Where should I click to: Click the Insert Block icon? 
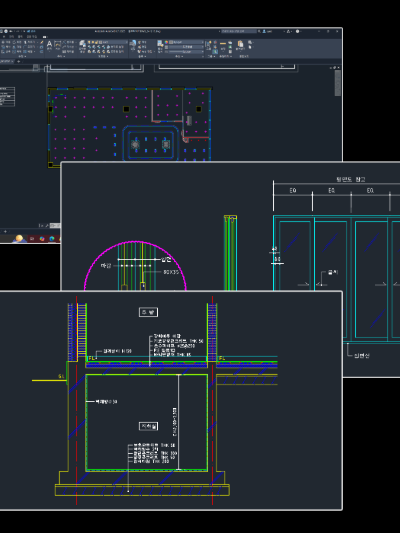(133, 43)
